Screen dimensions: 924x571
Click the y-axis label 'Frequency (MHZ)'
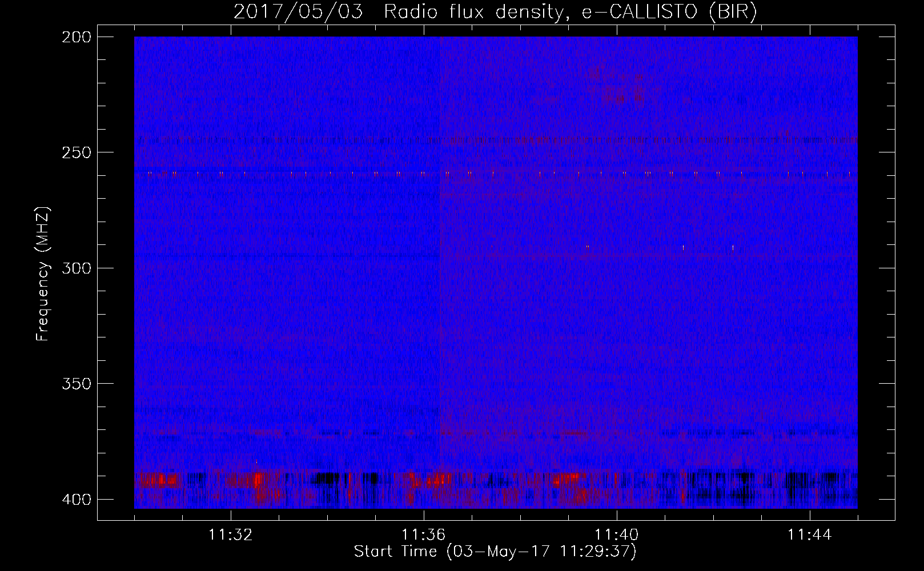[43, 274]
